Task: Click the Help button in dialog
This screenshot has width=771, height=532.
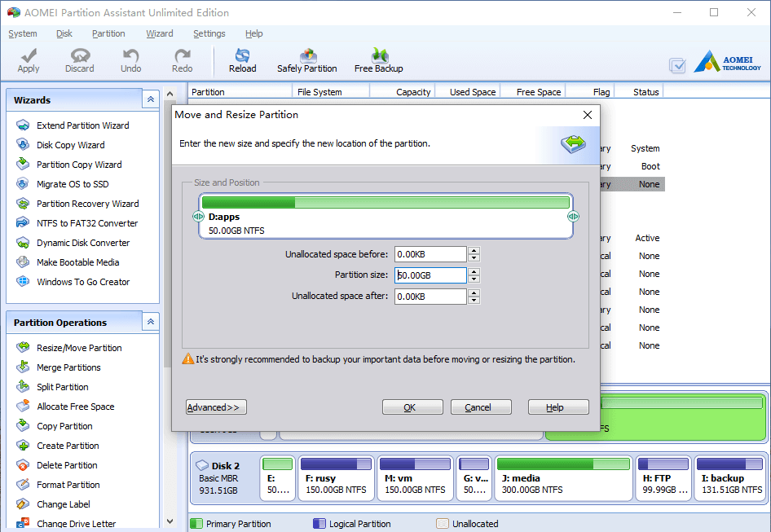Action: click(558, 407)
